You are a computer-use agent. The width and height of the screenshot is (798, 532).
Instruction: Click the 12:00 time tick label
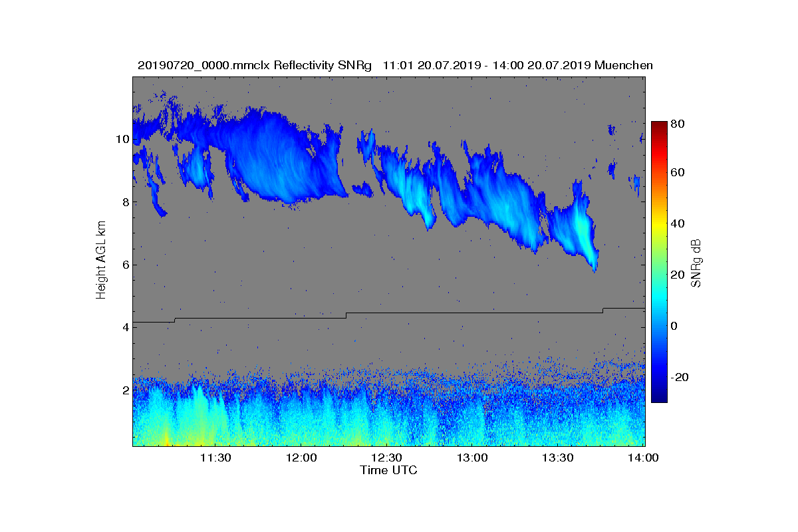tap(301, 458)
